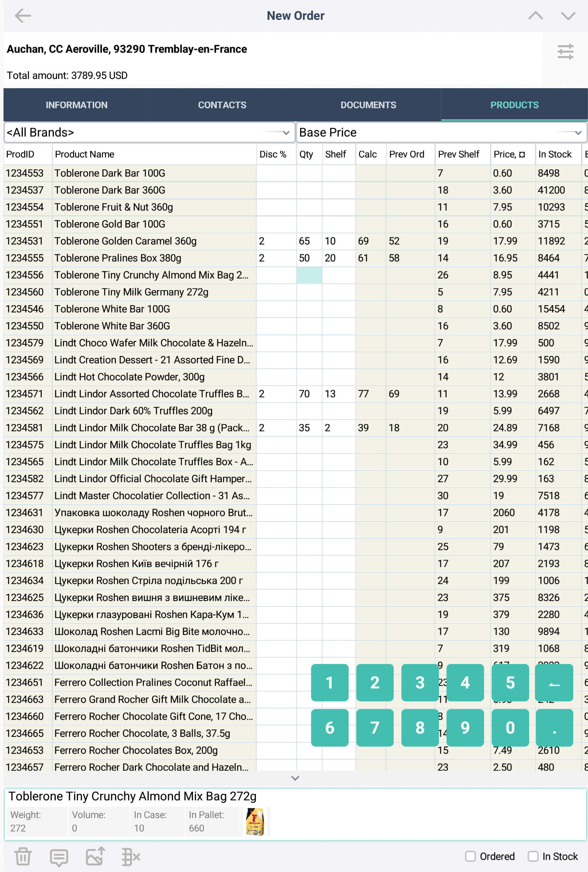Go back using the left arrow icon
Screen dimensions: 588x872
point(22,16)
